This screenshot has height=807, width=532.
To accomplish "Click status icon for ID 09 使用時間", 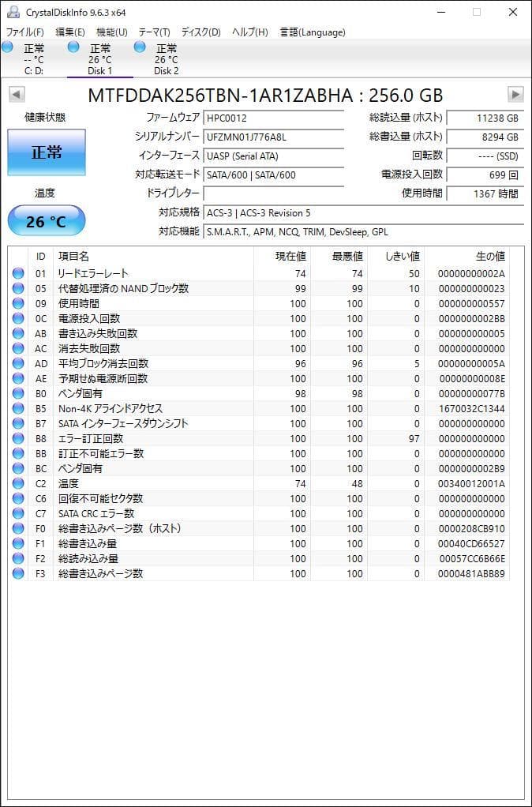I will click(18, 303).
